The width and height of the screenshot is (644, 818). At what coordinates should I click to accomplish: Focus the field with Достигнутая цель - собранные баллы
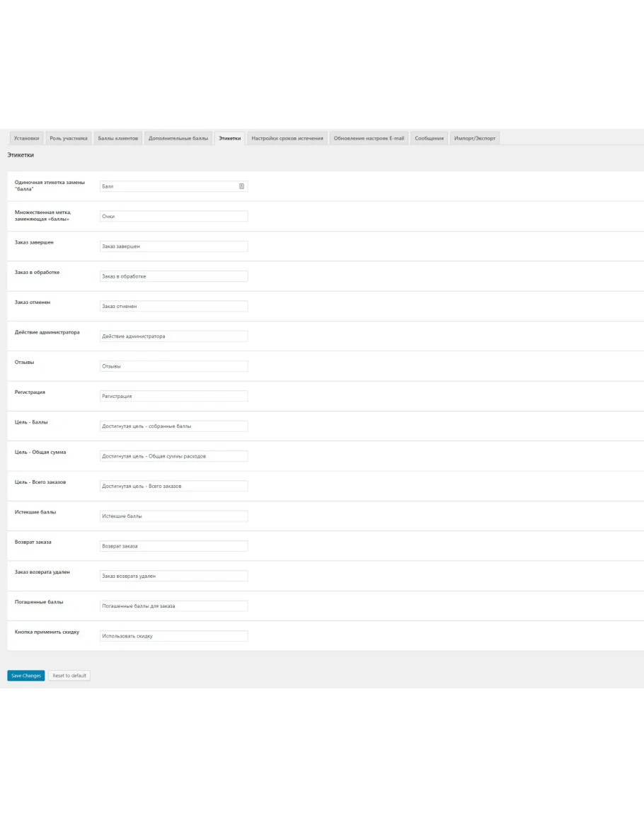[173, 426]
